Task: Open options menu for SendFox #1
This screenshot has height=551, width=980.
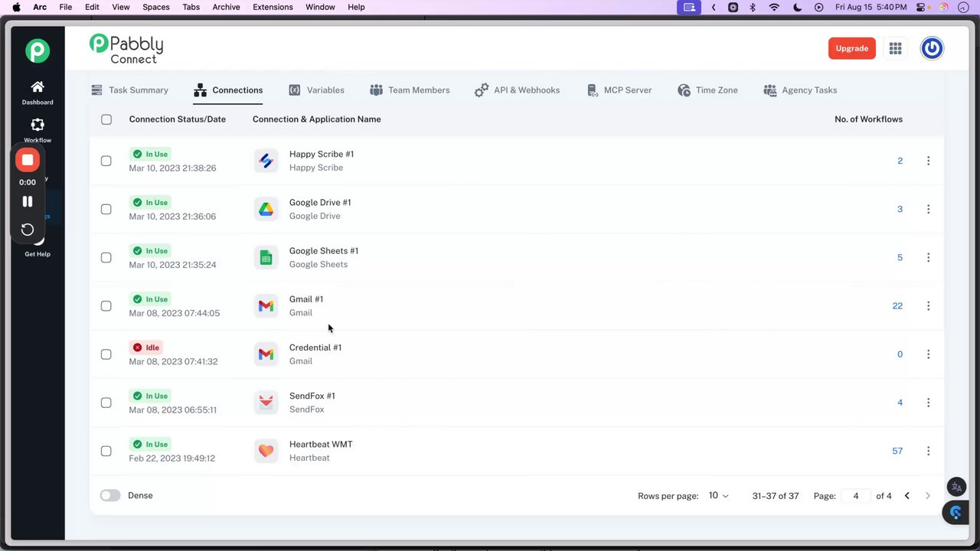Action: tap(928, 403)
